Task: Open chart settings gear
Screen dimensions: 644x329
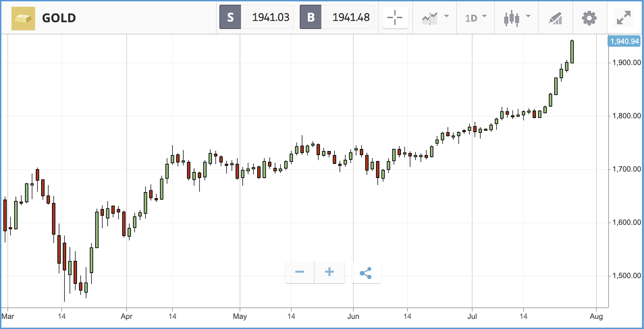Action: pyautogui.click(x=589, y=18)
